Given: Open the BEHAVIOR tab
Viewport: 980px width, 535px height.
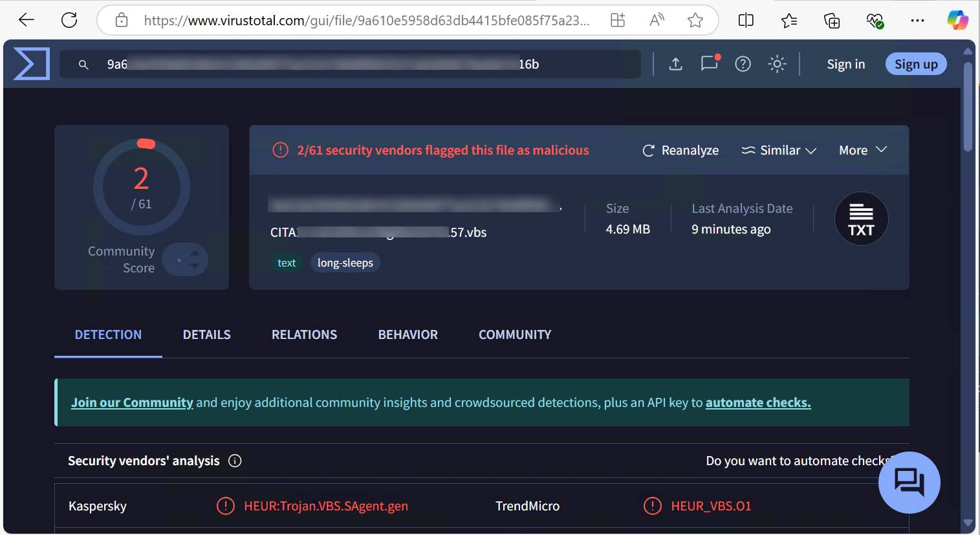Looking at the screenshot, I should [408, 334].
